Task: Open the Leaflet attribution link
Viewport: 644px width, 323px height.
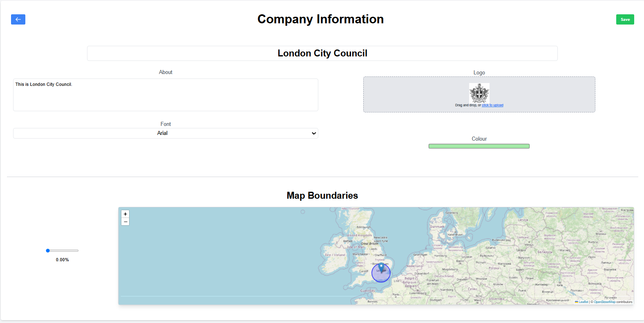Action: coord(581,302)
